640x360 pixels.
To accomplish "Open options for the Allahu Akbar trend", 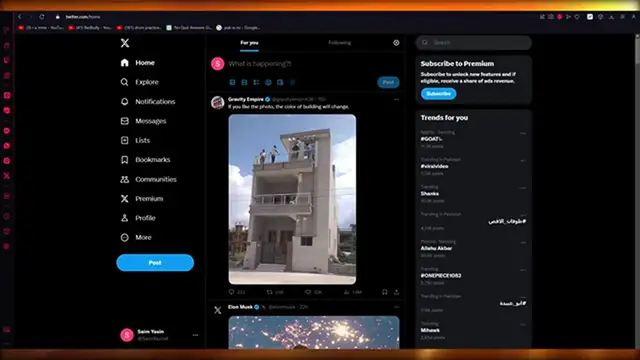I will pos(523,242).
